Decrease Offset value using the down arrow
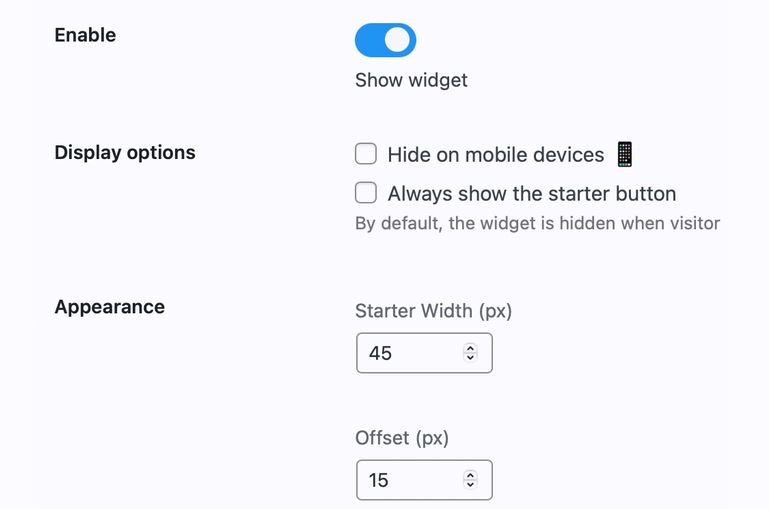769x509 pixels. [x=470, y=484]
